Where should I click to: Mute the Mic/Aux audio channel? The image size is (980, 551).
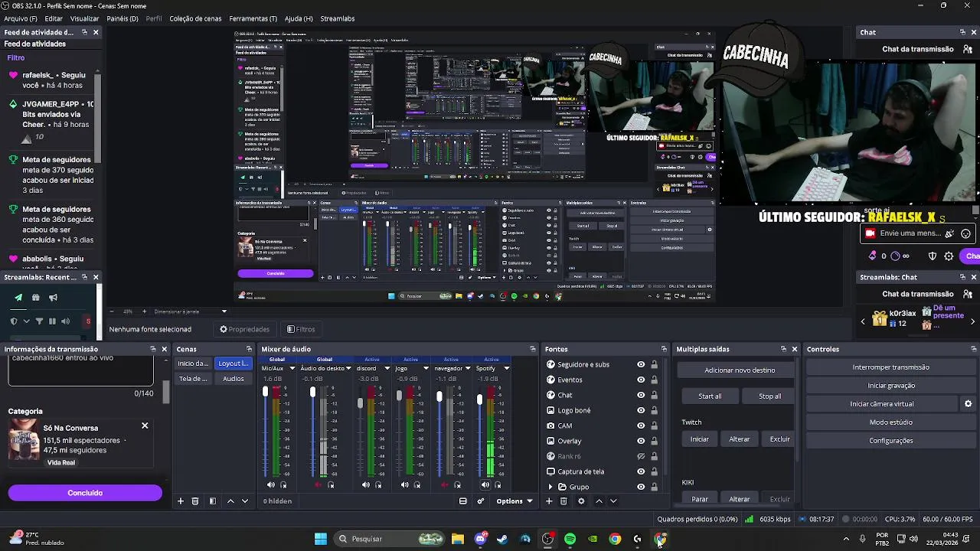270,484
